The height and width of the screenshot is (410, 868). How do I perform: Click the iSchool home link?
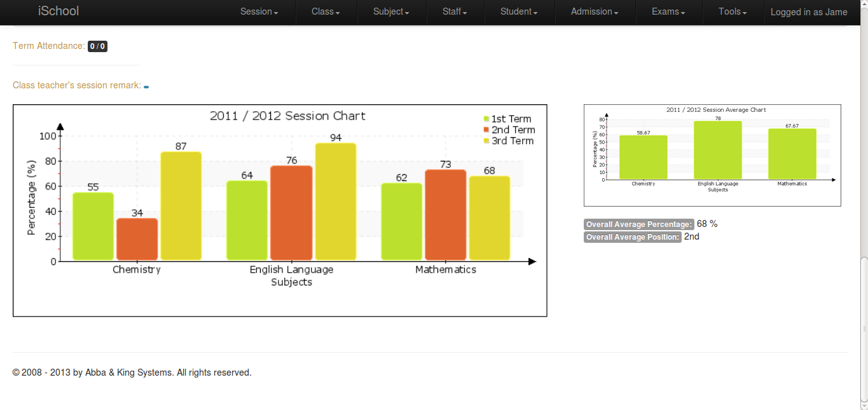(x=59, y=11)
